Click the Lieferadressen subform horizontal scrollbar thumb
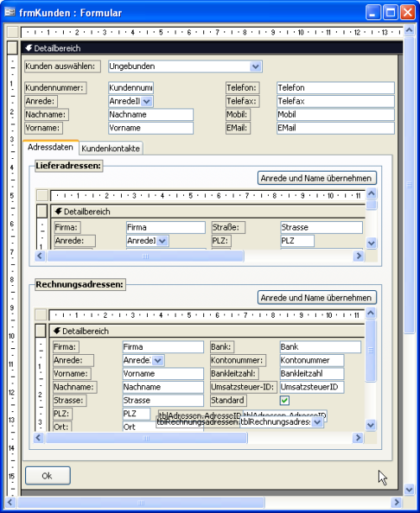 click(x=145, y=256)
